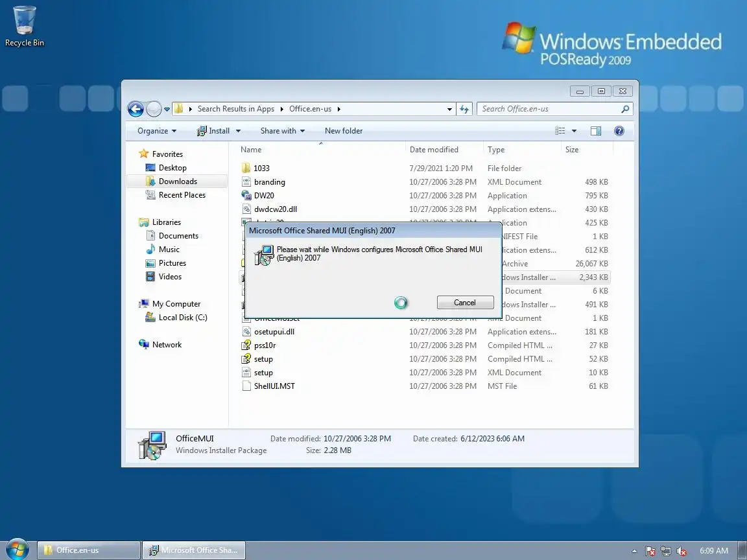Click Office.en-us breadcrumb segment
The width and height of the screenshot is (747, 560).
coord(310,109)
